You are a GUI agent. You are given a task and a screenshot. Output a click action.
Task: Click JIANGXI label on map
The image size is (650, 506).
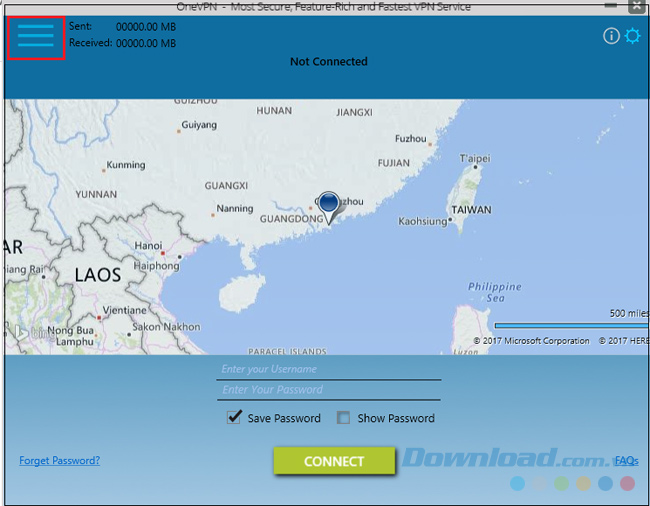point(354,112)
